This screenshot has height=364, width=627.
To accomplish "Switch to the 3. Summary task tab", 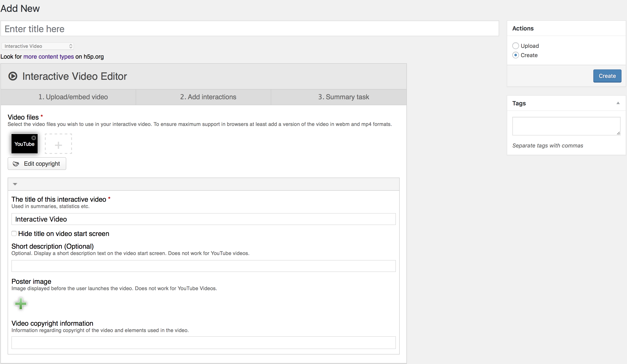I will pos(339,97).
